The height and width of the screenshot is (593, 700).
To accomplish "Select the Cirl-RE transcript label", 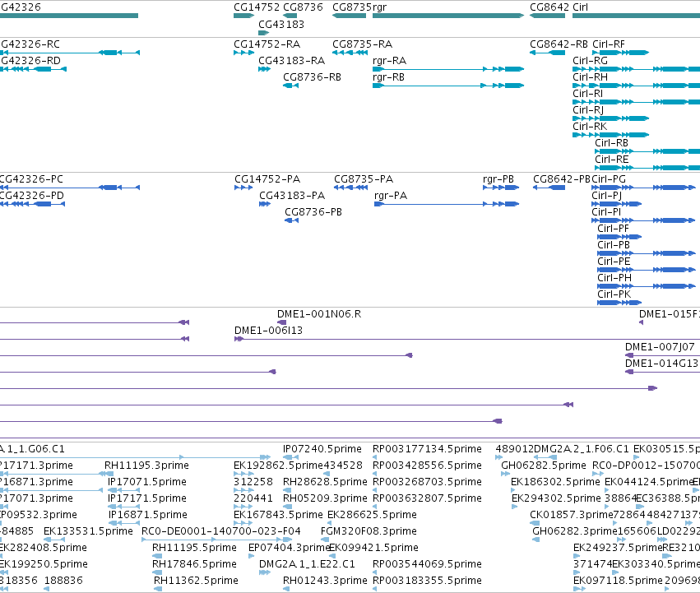I will 612,160.
